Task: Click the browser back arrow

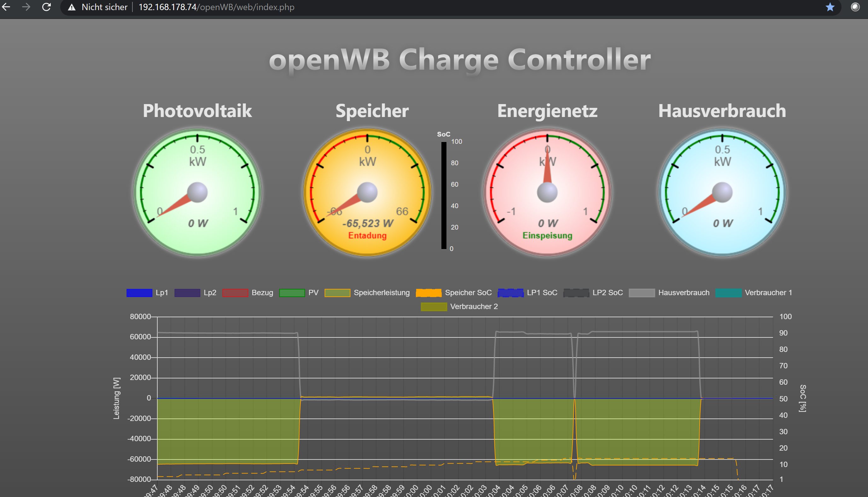Action: 6,7
